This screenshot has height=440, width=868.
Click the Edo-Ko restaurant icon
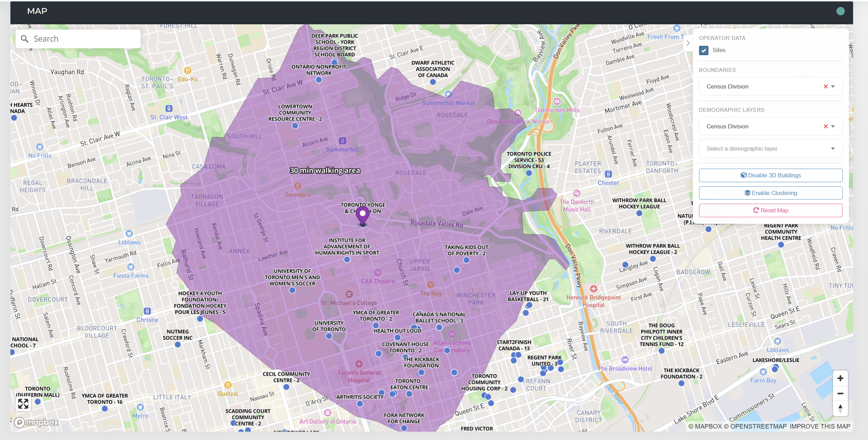coord(188,71)
